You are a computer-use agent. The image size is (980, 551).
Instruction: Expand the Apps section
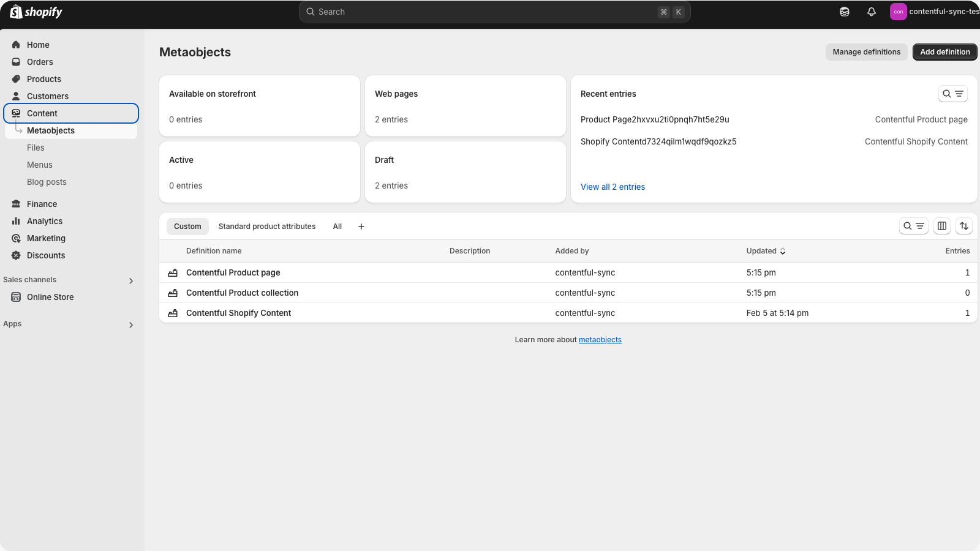click(130, 324)
